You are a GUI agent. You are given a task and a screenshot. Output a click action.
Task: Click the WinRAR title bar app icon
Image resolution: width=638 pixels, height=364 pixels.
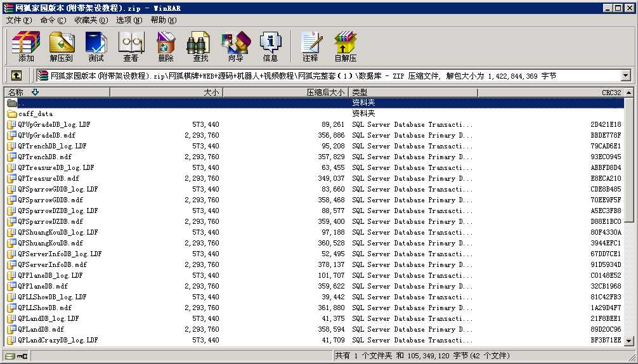tap(8, 8)
